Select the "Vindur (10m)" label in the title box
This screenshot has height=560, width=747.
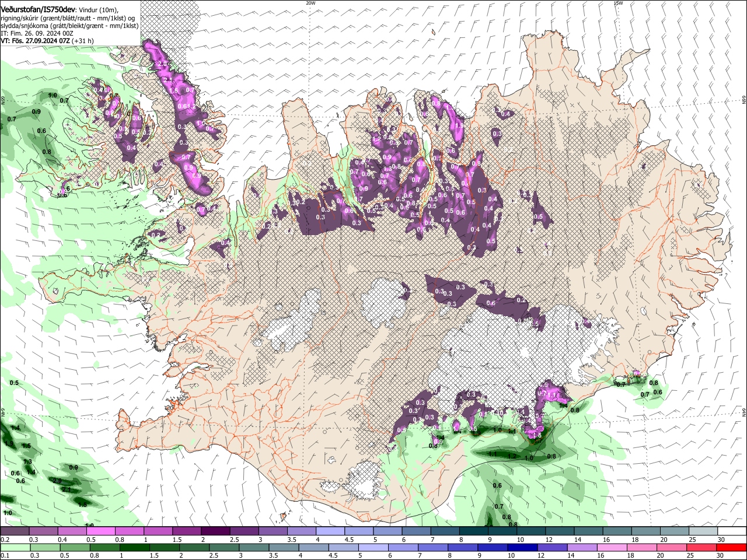point(97,9)
